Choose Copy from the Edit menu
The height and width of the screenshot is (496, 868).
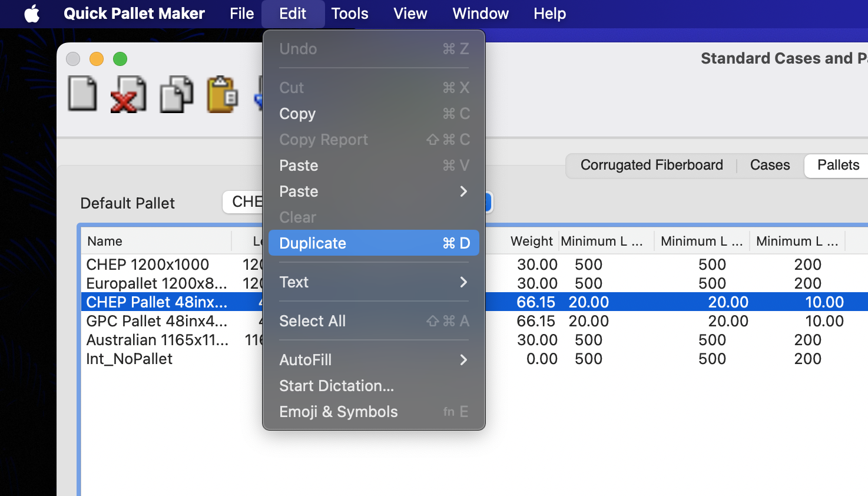click(x=374, y=114)
